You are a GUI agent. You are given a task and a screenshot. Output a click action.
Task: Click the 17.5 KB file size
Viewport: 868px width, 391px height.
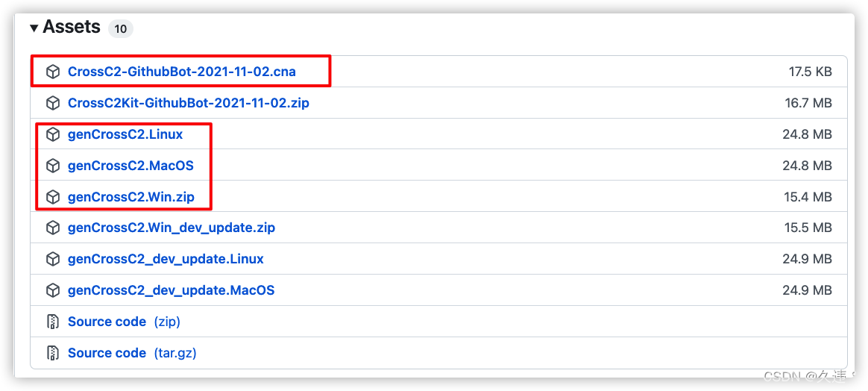coord(810,72)
